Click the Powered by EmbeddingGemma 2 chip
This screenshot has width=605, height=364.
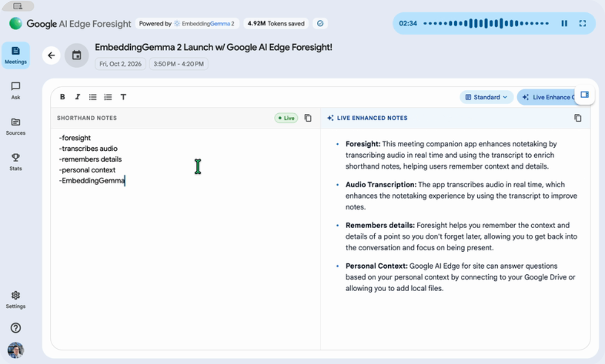(x=187, y=24)
